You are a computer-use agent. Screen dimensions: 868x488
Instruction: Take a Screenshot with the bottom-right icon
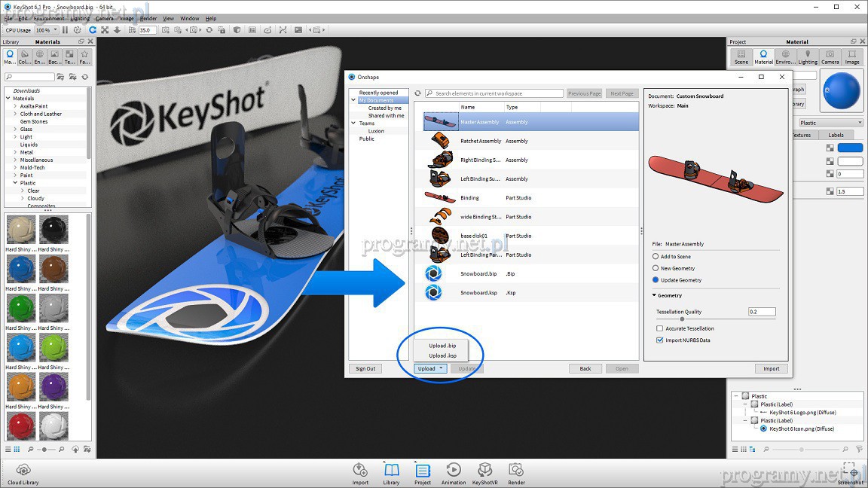click(x=850, y=471)
